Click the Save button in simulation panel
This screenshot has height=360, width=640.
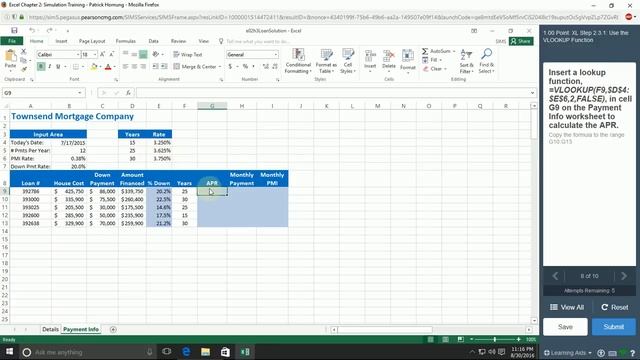pos(565,327)
